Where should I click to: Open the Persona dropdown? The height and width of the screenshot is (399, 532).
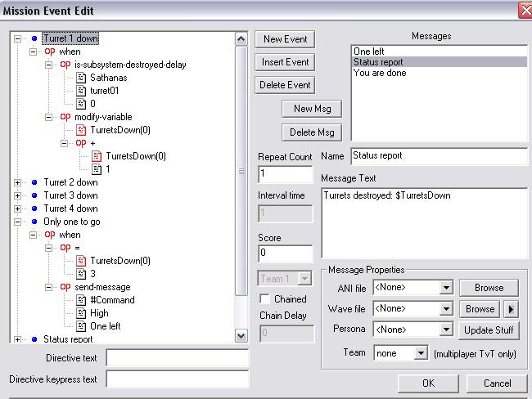point(445,330)
